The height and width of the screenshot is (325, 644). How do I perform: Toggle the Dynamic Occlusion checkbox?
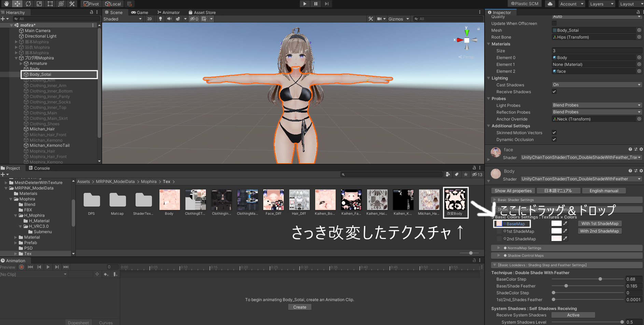click(554, 139)
